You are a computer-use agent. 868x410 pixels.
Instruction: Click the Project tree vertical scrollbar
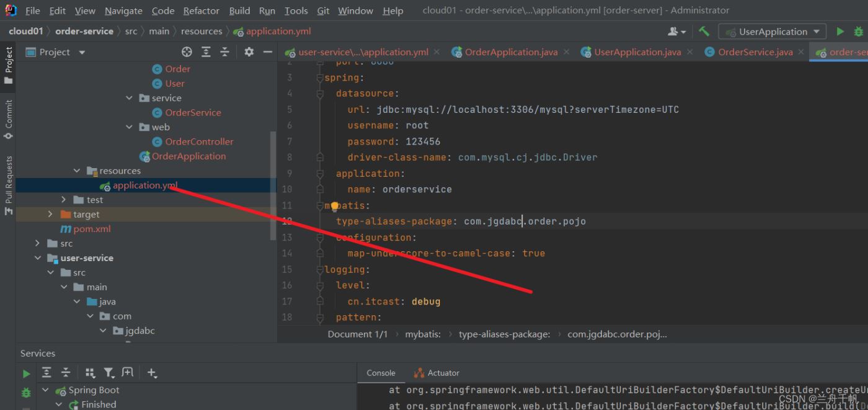pyautogui.click(x=273, y=186)
